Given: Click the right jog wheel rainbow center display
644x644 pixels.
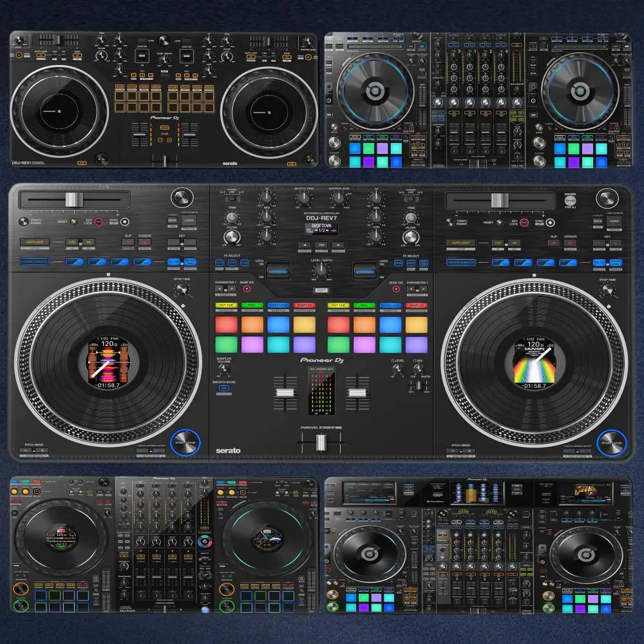Looking at the screenshot, I should click(x=535, y=362).
